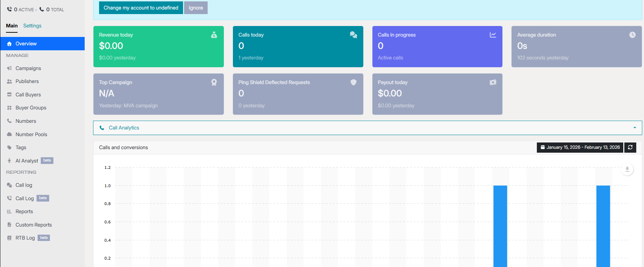Open the AI Analyst page
This screenshot has width=644, height=267.
point(43,161)
